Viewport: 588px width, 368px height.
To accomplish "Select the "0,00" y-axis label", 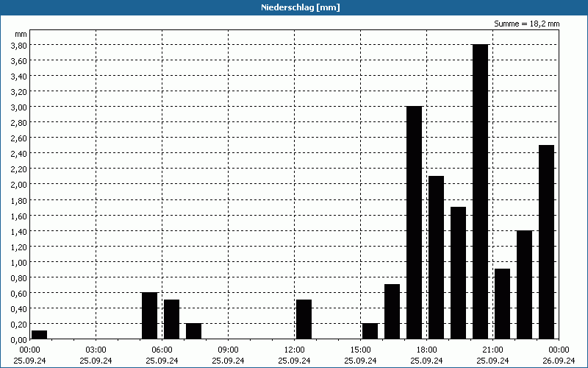I will coord(21,340).
